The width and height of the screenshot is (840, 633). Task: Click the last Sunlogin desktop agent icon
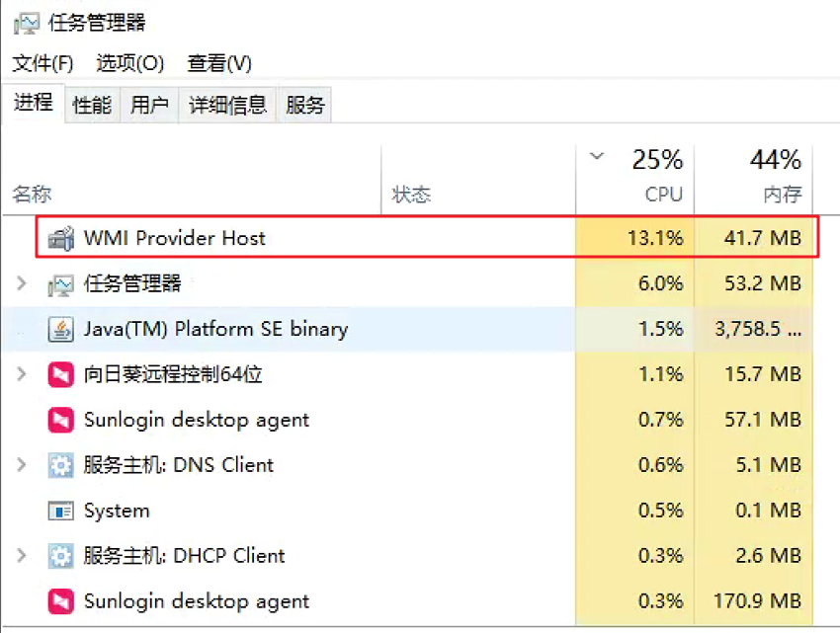click(x=60, y=601)
